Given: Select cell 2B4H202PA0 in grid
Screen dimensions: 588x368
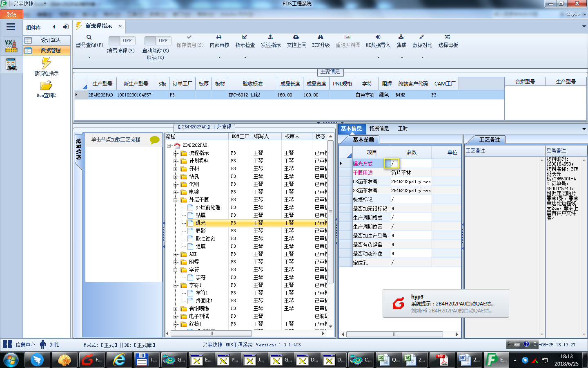Looking at the screenshot, I should tap(101, 95).
